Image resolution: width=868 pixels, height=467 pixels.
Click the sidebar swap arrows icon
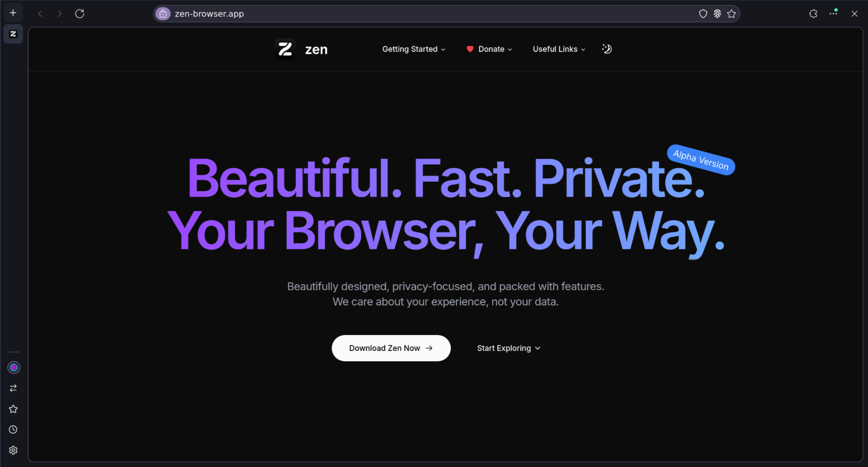click(13, 388)
